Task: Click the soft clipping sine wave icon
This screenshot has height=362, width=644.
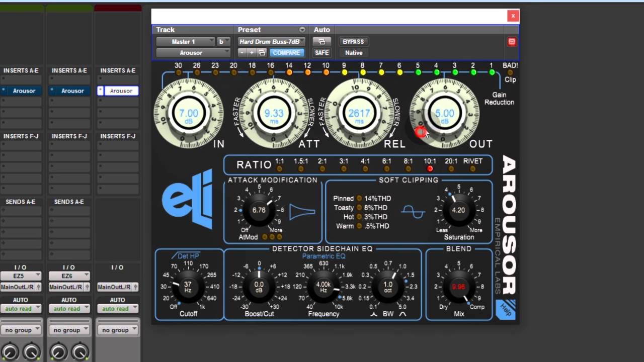Action: tap(413, 212)
